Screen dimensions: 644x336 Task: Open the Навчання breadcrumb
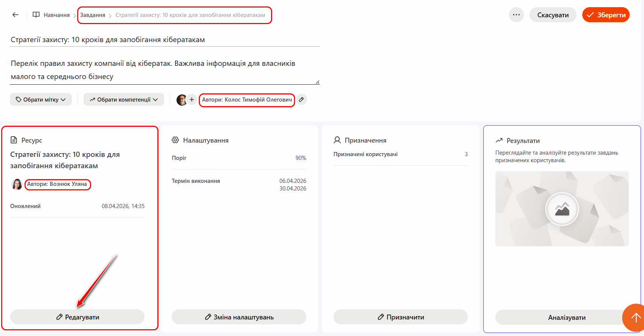click(x=56, y=15)
